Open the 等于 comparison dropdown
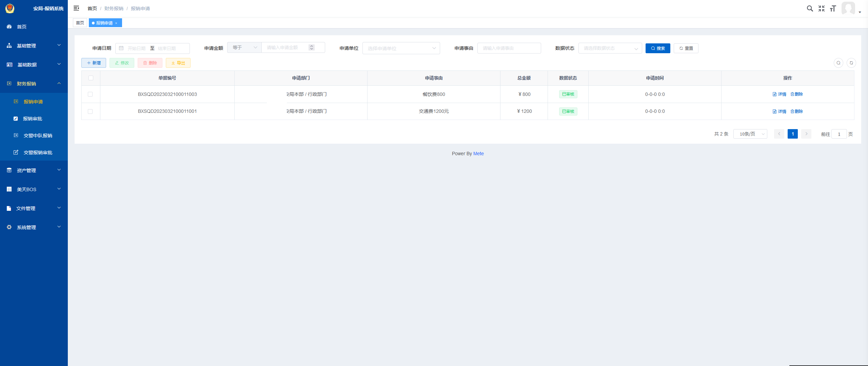Viewport: 868px width, 366px height. (244, 47)
